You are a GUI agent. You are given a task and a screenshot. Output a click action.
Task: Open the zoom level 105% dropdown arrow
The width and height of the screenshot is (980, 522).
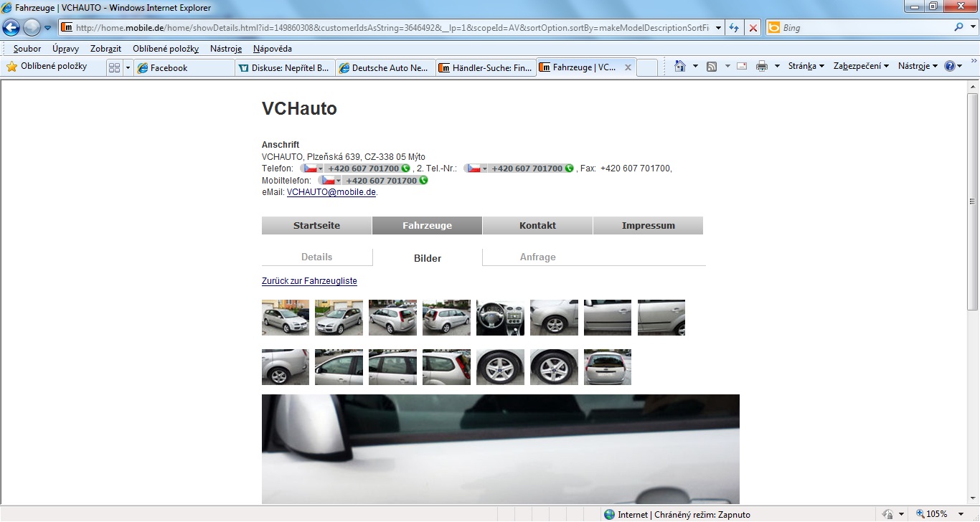[x=961, y=514]
